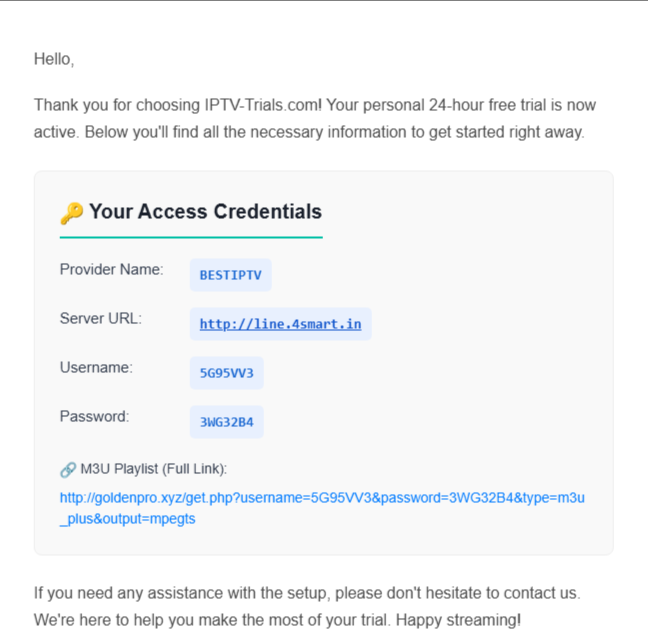Screen dimensions: 648x636
Task: Open the goldenpro.xyz M3U playlist link
Action: click(322, 508)
